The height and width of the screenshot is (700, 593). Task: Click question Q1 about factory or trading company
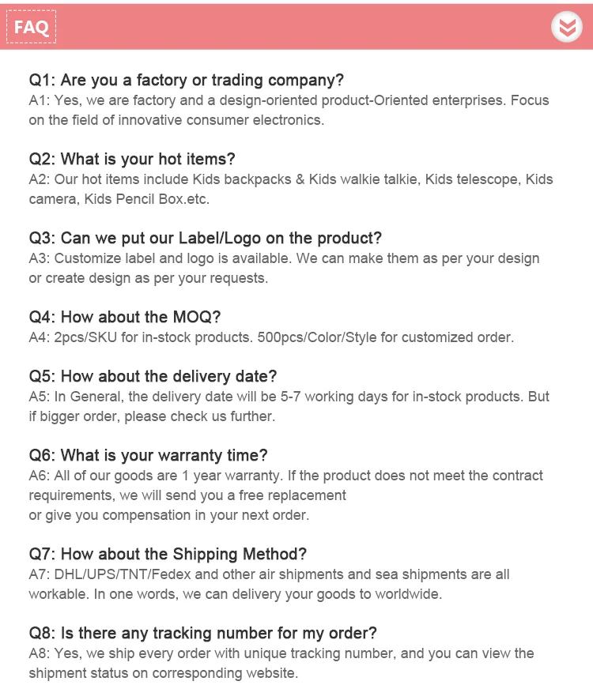tap(187, 80)
